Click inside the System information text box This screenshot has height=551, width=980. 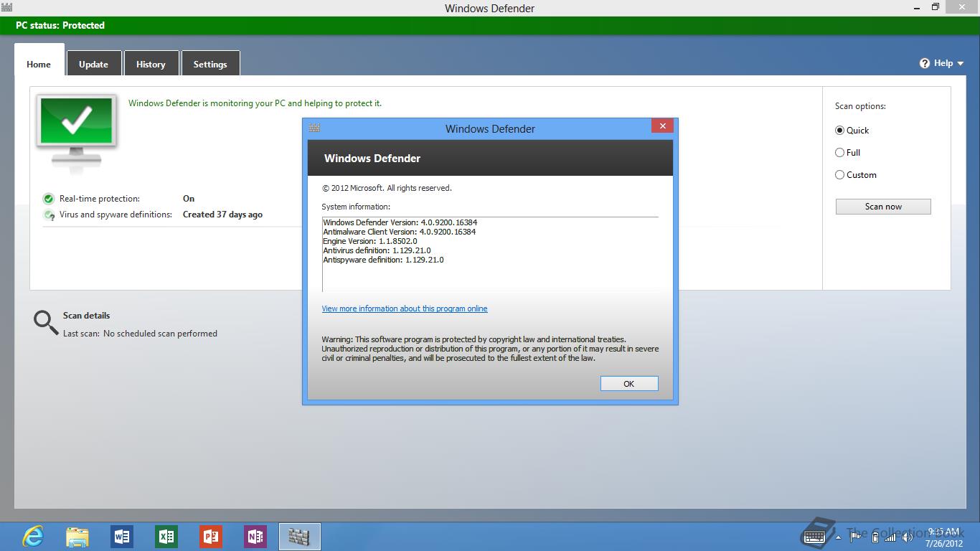pyautogui.click(x=490, y=254)
